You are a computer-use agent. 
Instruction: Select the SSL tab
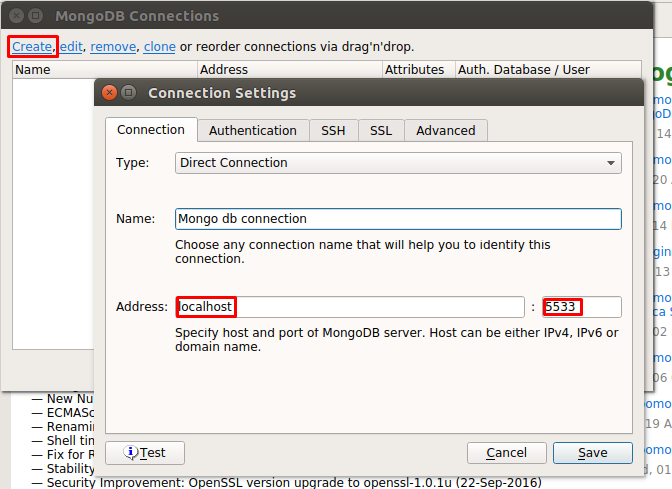pos(380,130)
